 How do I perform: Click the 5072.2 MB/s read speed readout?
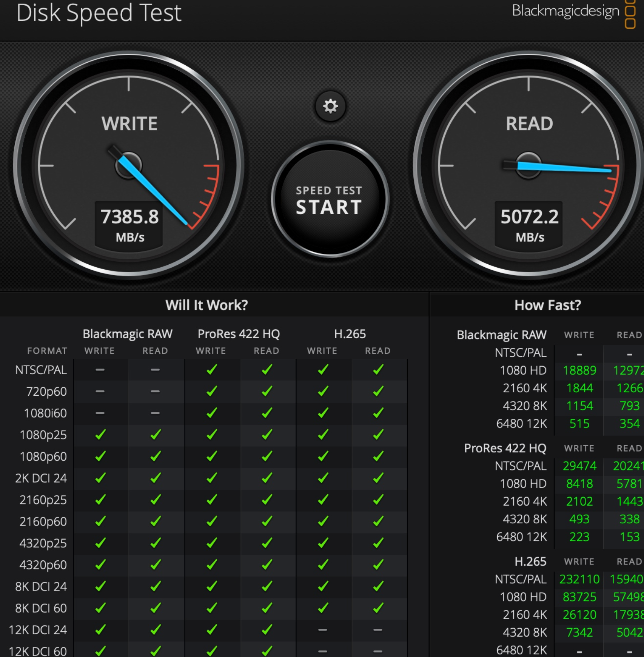(x=529, y=225)
